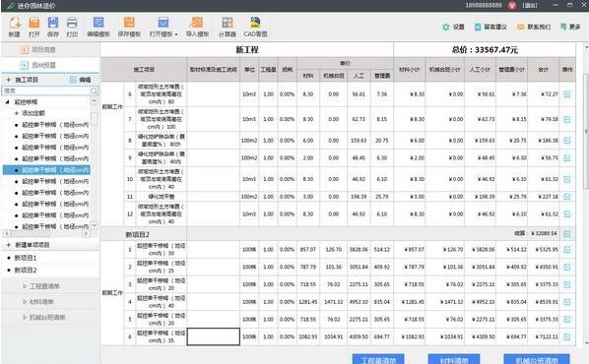Click the 编辑 edit button in sidebar

coord(81,80)
